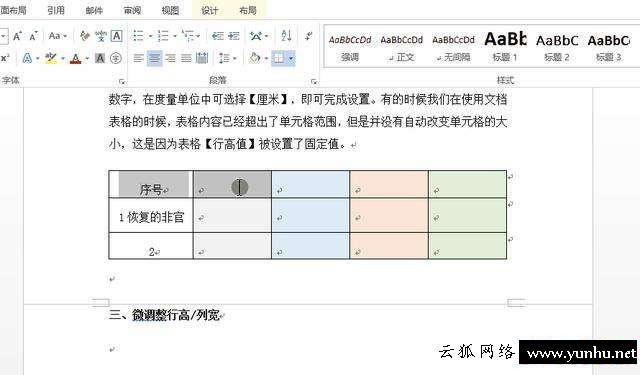Apply shading with the paint bucket icon
Viewport: 640px width, 375px height.
coord(255,58)
